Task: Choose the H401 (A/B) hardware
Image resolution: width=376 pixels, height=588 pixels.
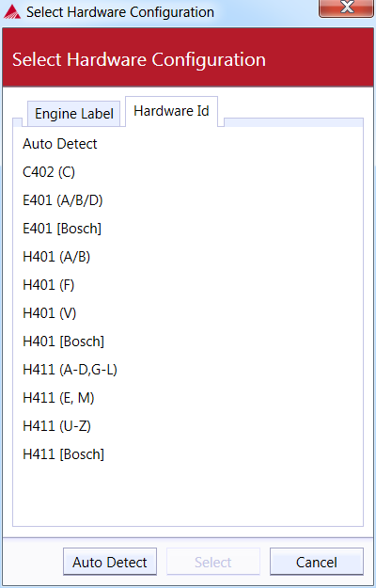Action: click(x=56, y=257)
